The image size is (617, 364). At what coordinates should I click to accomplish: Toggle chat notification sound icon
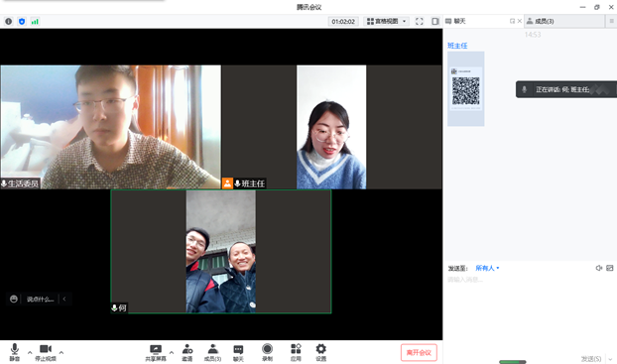click(x=598, y=268)
